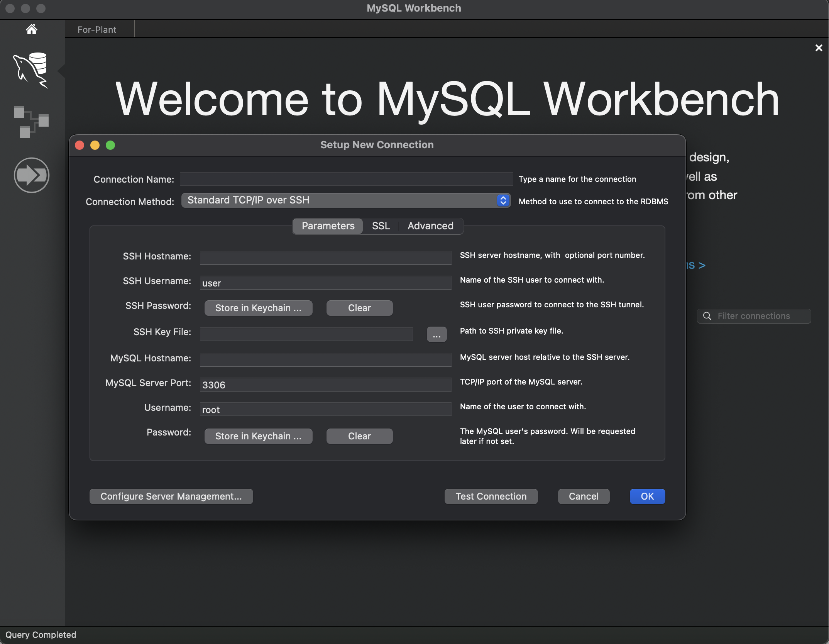Switch to the Advanced tab

[x=430, y=226]
